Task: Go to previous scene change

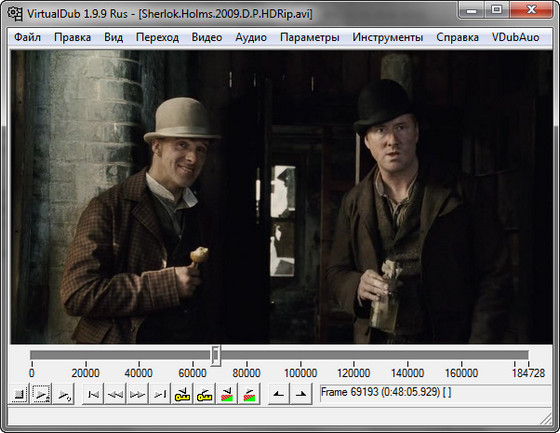Action: pyautogui.click(x=226, y=394)
